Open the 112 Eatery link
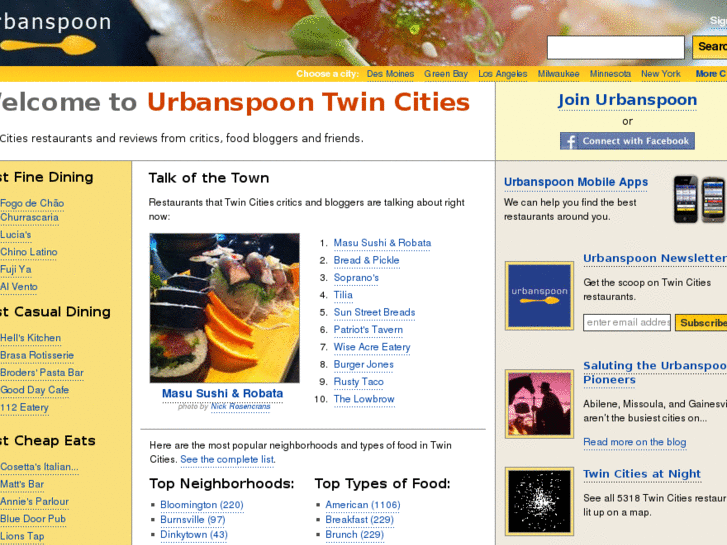Screen dimensions: 727x545 24,407
